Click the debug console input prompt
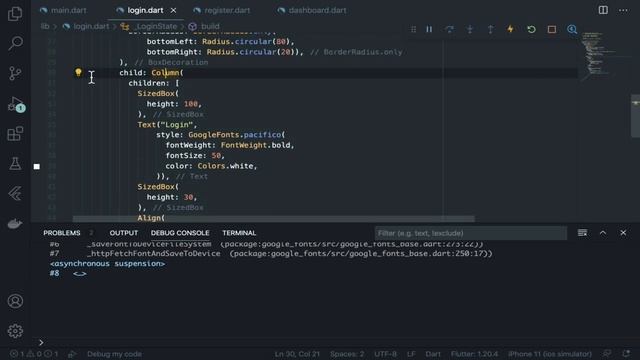 [41, 342]
